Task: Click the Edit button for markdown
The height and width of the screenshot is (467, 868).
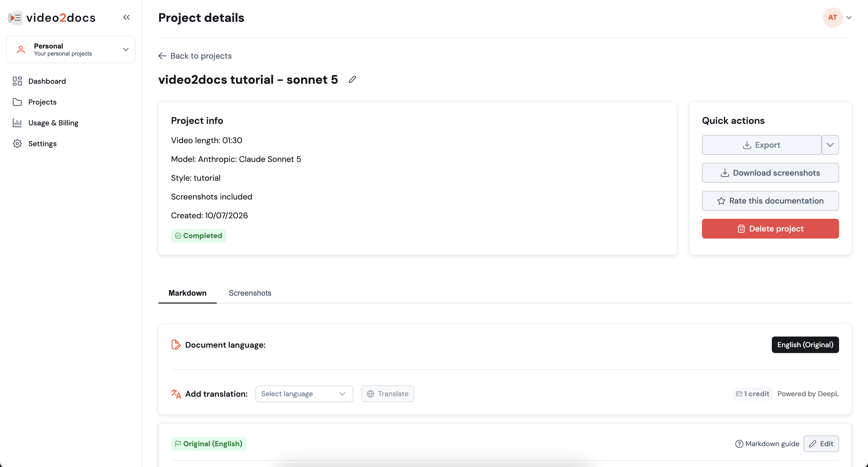Action: [821, 444]
